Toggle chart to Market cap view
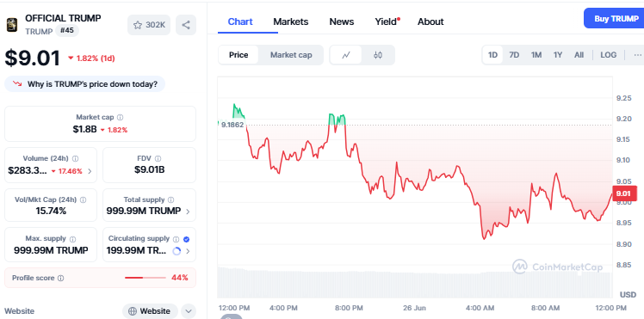Screen dimensions: 644x319 pos(291,55)
